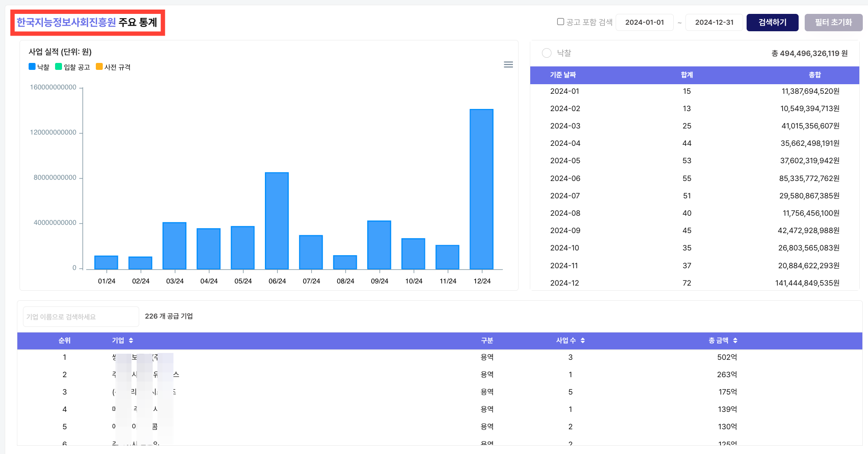The image size is (868, 454).
Task: Click the 2024-05 date cell
Action: [565, 161]
